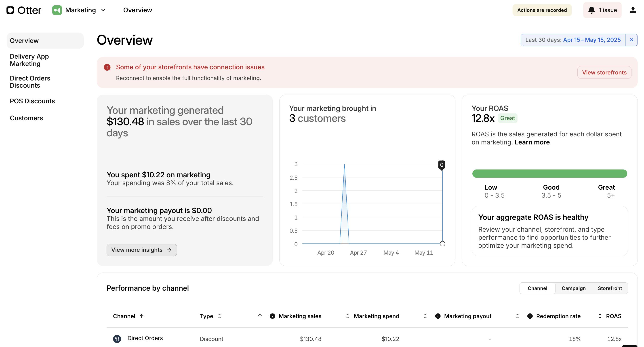Viewport: 644px width, 347px height.
Task: Click the View storefronts button
Action: pyautogui.click(x=604, y=72)
